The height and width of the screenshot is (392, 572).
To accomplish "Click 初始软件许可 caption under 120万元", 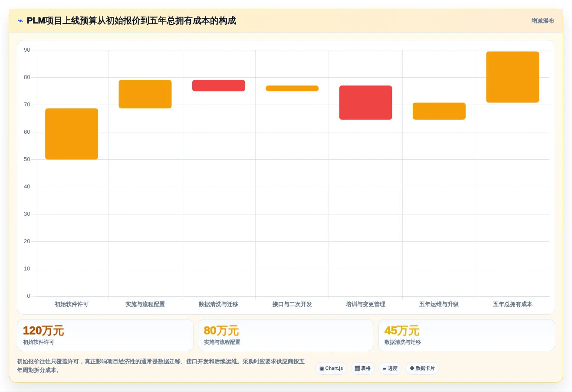I will tap(39, 342).
